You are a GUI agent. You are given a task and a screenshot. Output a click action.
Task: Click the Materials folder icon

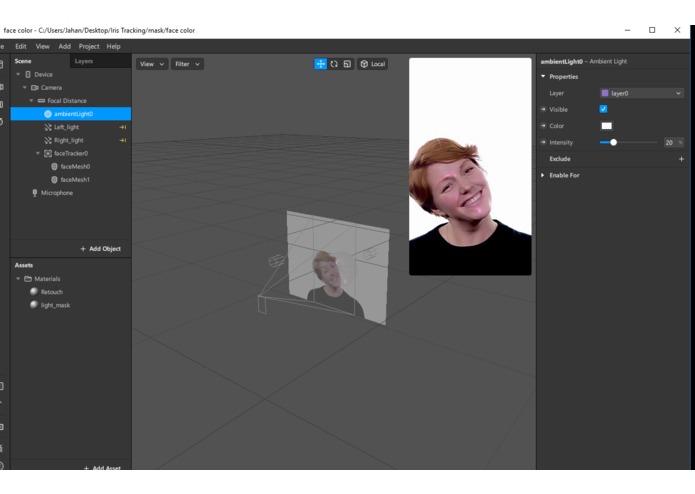[x=28, y=279]
